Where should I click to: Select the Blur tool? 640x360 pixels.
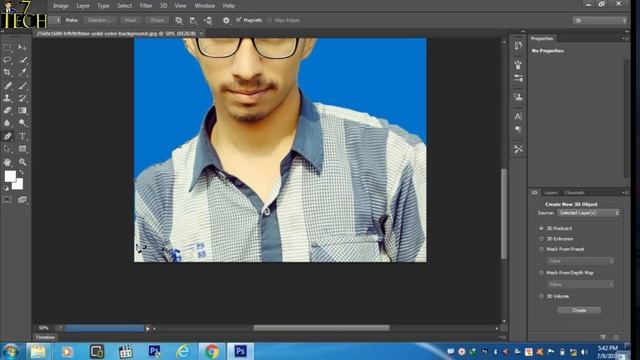[x=7, y=123]
